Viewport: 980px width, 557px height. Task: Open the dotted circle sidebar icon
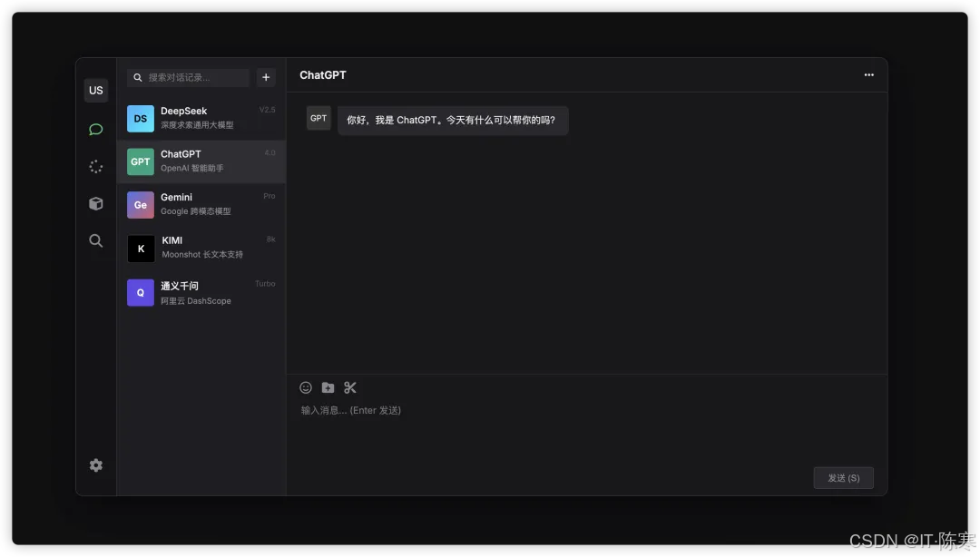(95, 166)
